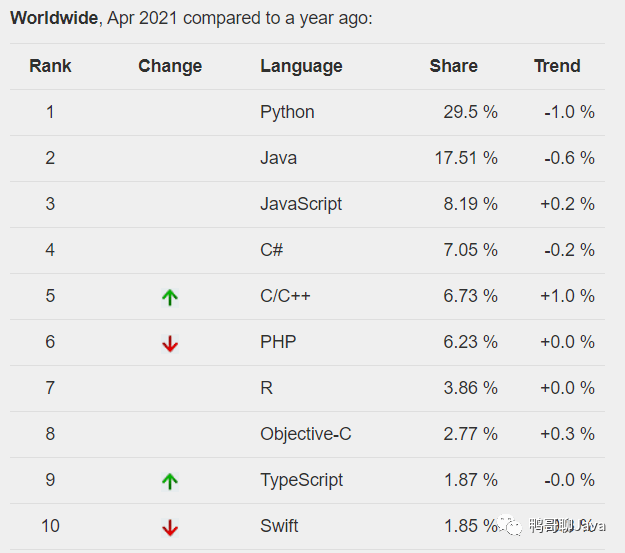This screenshot has height=553, width=625.
Task: Select the C# language cell
Action: point(271,250)
